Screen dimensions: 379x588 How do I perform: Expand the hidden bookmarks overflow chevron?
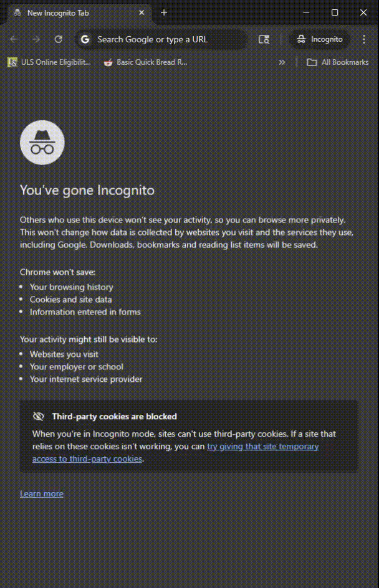tap(282, 62)
